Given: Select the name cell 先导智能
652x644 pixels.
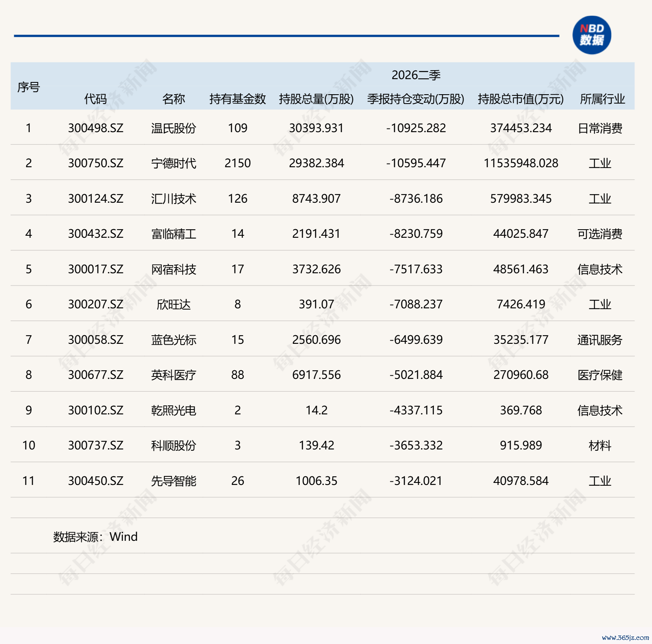Looking at the screenshot, I should tap(174, 481).
